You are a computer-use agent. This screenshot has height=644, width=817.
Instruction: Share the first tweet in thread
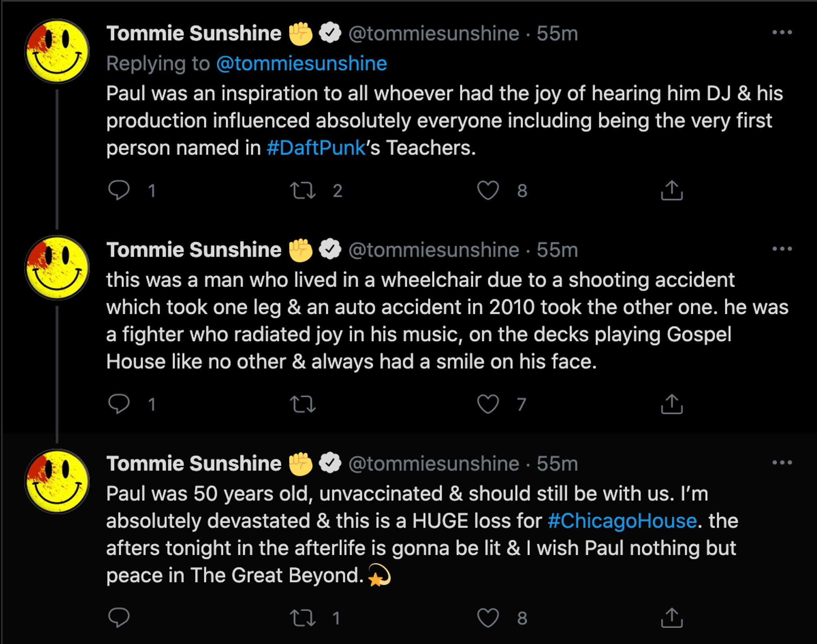[x=672, y=190]
